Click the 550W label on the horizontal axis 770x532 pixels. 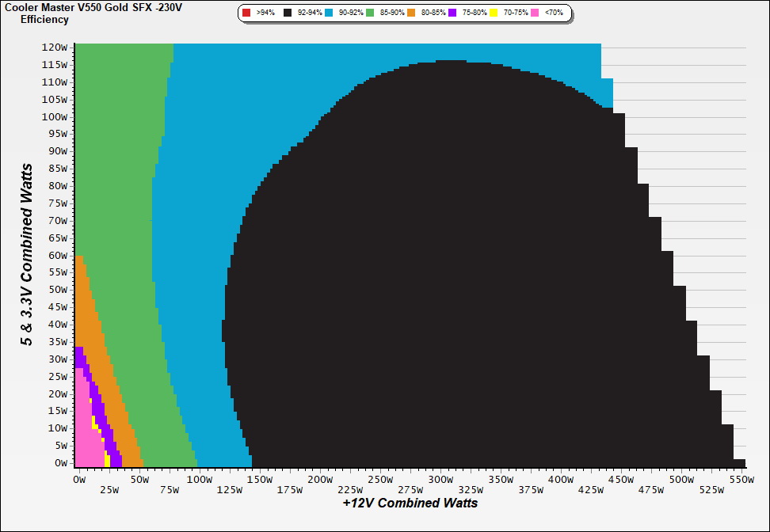point(741,480)
